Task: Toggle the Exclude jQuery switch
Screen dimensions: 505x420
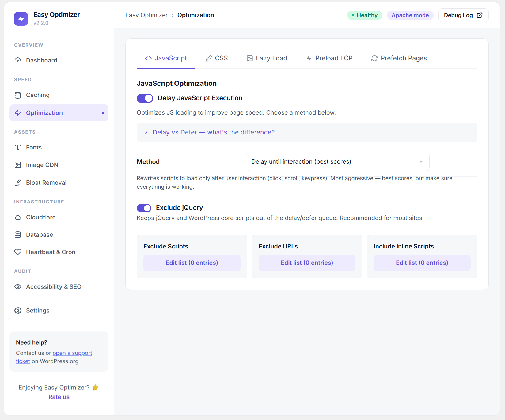Action: (x=144, y=208)
